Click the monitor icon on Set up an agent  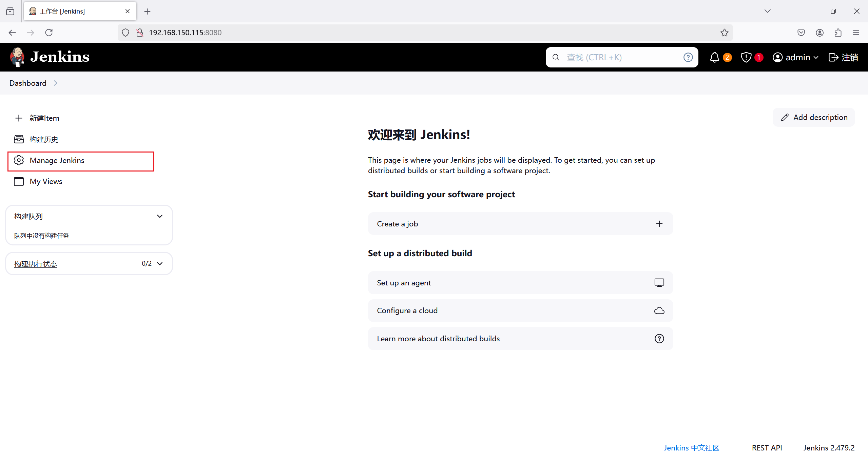pos(659,283)
